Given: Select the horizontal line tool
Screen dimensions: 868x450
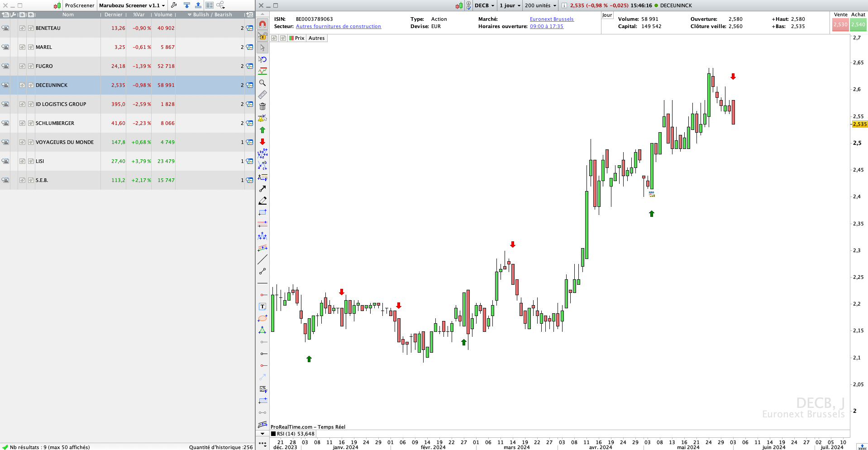Looking at the screenshot, I should (x=262, y=283).
